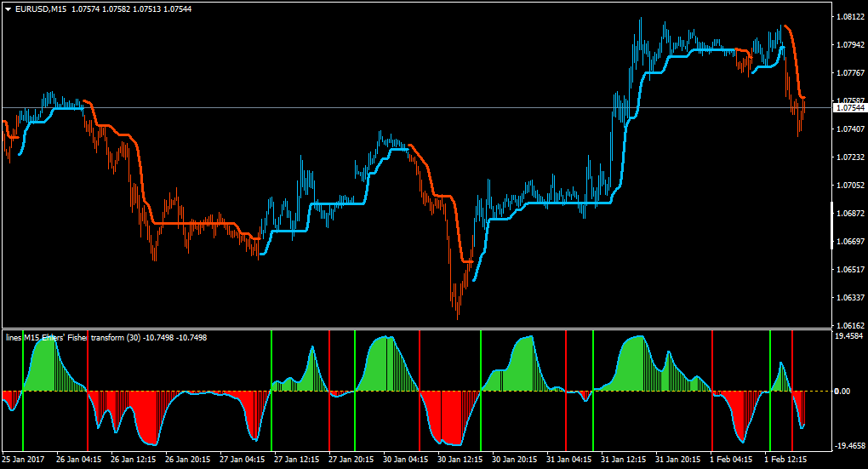Viewport: 868px width, 469px height.
Task: Click the 31 Jan 04:15 time axis label
Action: pyautogui.click(x=569, y=460)
